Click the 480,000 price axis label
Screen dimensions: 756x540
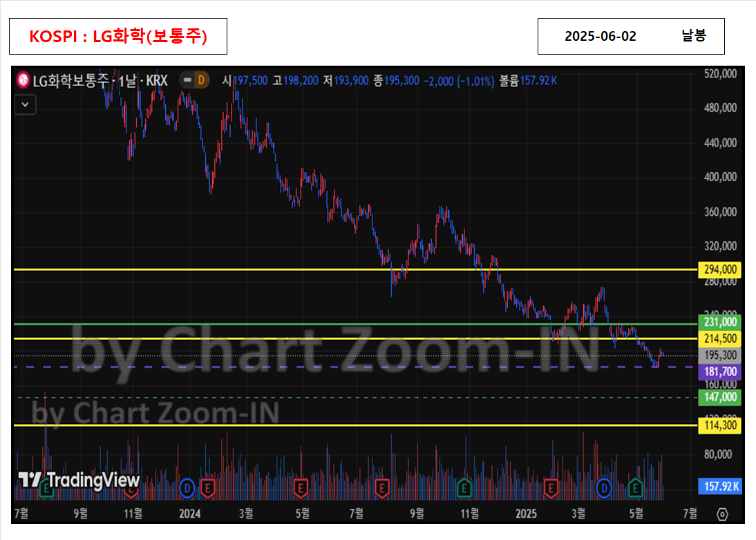tap(720, 108)
